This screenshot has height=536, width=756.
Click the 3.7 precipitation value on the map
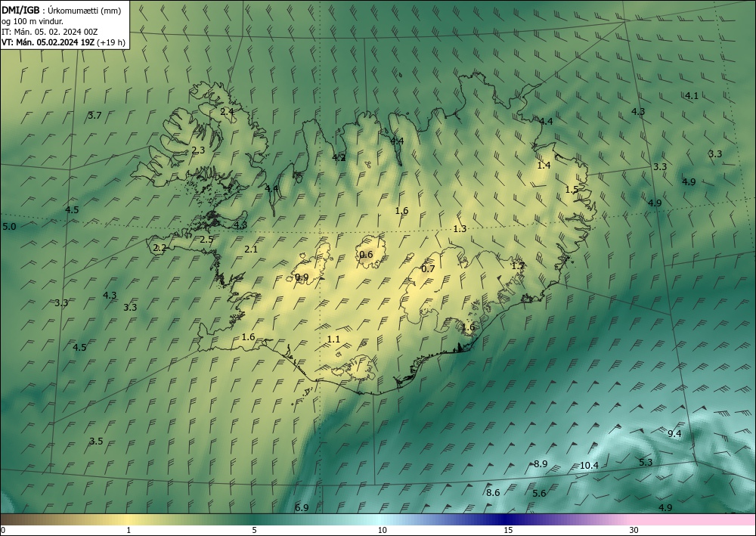(95, 115)
